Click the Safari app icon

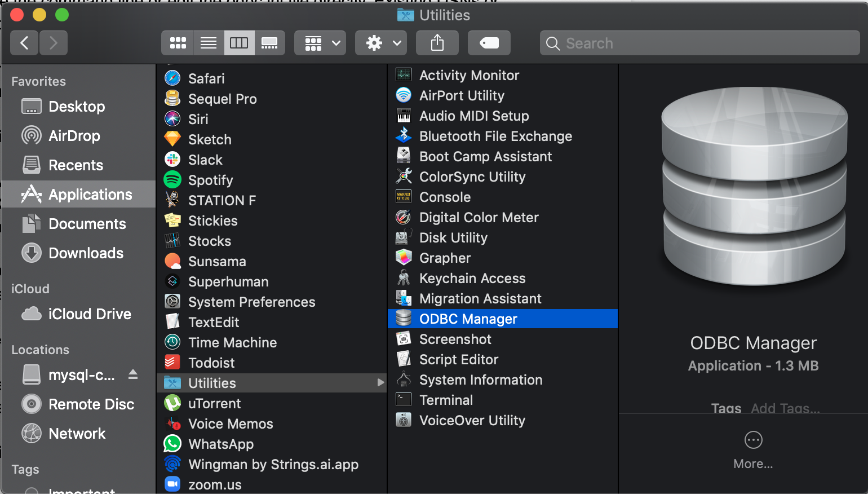[172, 78]
